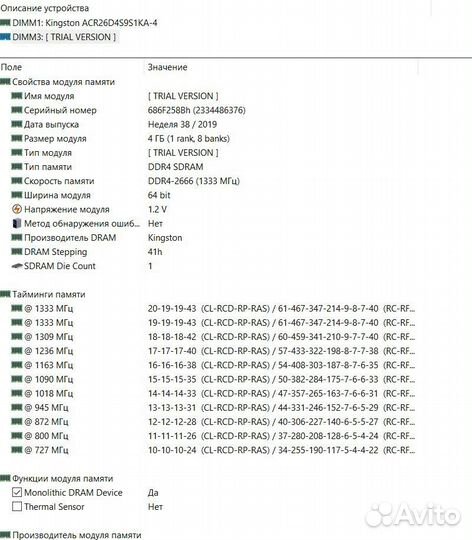Click the icon beside Имя модуля
The width and height of the screenshot is (472, 540).
(x=17, y=96)
